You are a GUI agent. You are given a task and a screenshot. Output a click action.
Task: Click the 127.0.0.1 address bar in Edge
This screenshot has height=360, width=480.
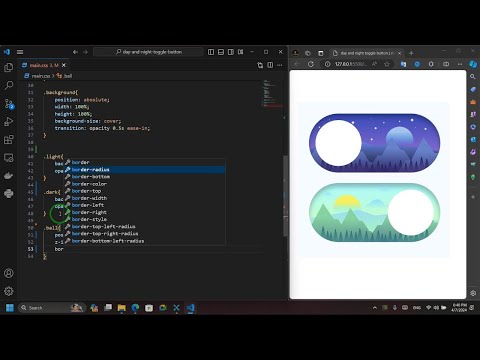coord(351,64)
